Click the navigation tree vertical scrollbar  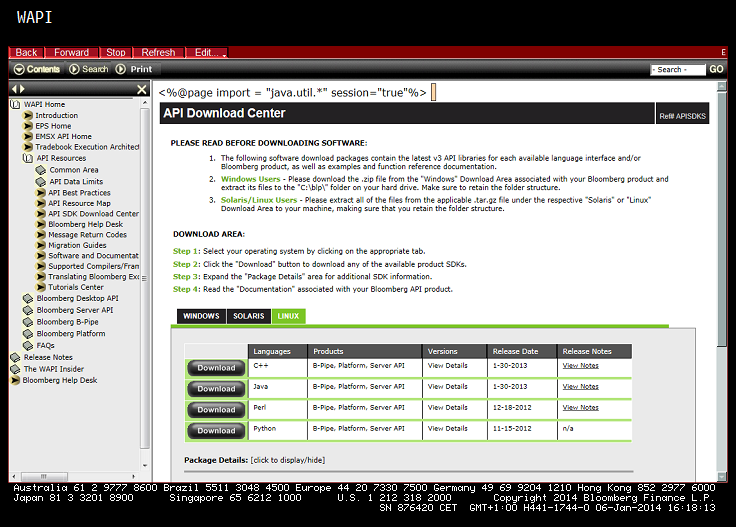(145, 277)
